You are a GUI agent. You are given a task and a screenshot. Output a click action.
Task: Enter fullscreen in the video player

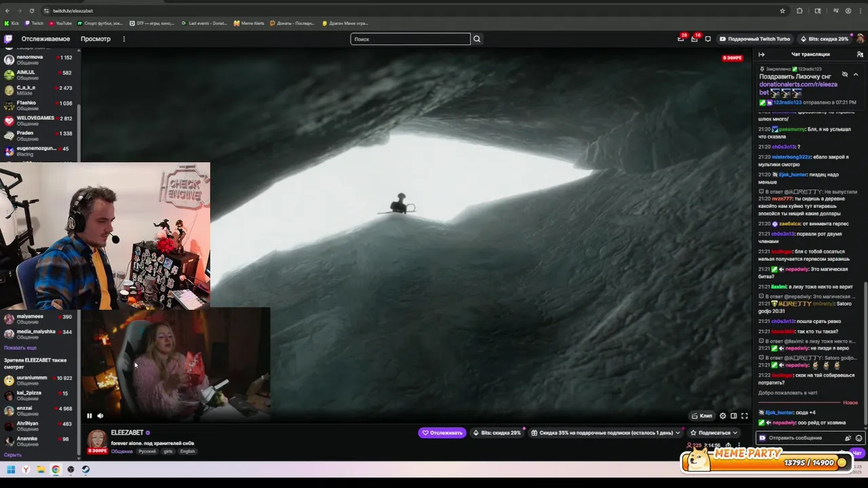click(745, 415)
